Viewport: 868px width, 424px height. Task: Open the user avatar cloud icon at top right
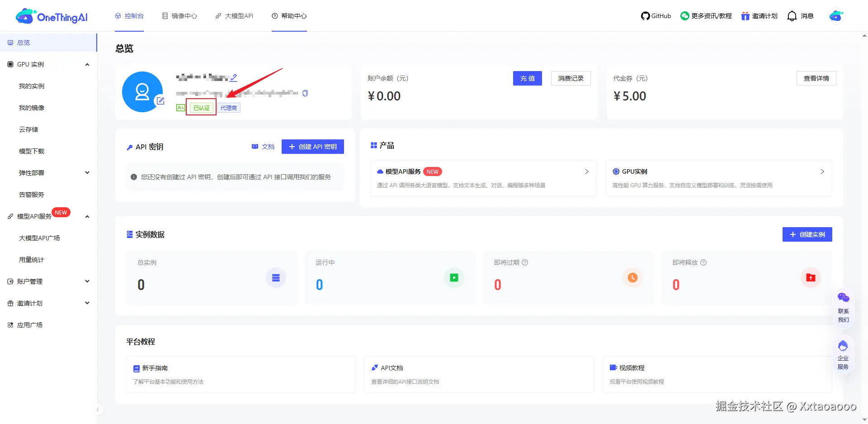pyautogui.click(x=836, y=16)
